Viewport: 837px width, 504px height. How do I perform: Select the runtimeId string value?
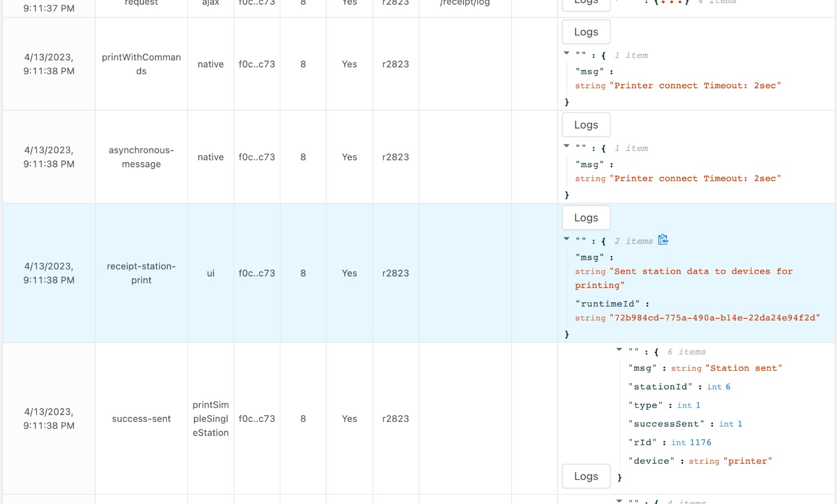(x=714, y=318)
